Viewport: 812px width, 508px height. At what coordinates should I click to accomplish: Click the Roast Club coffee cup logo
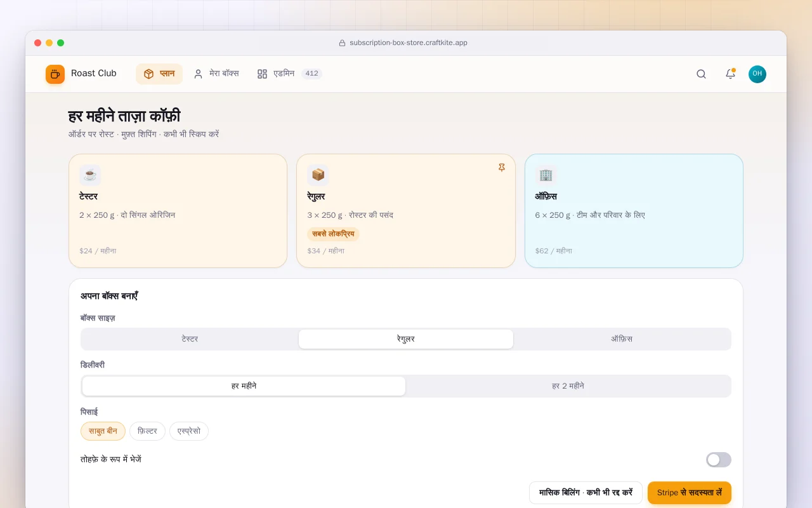pos(55,74)
